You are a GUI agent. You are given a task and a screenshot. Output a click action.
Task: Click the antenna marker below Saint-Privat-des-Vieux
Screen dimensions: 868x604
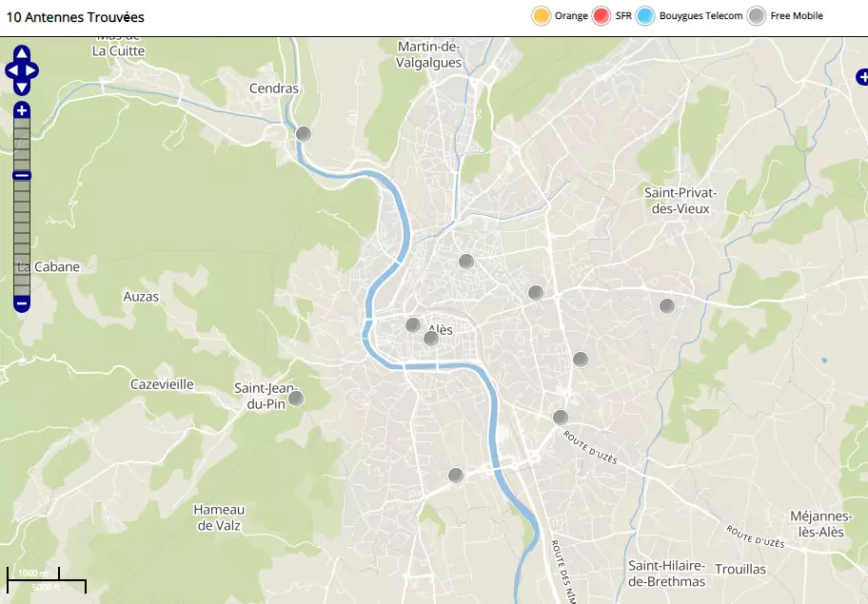point(667,305)
